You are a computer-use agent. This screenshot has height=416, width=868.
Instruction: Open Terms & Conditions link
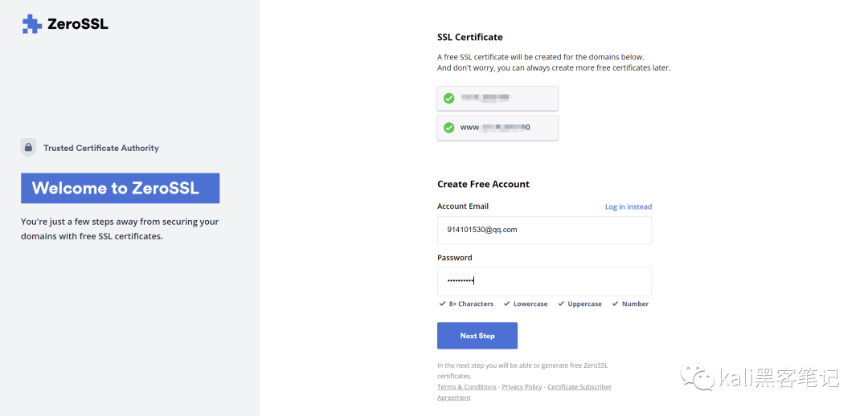click(x=466, y=387)
